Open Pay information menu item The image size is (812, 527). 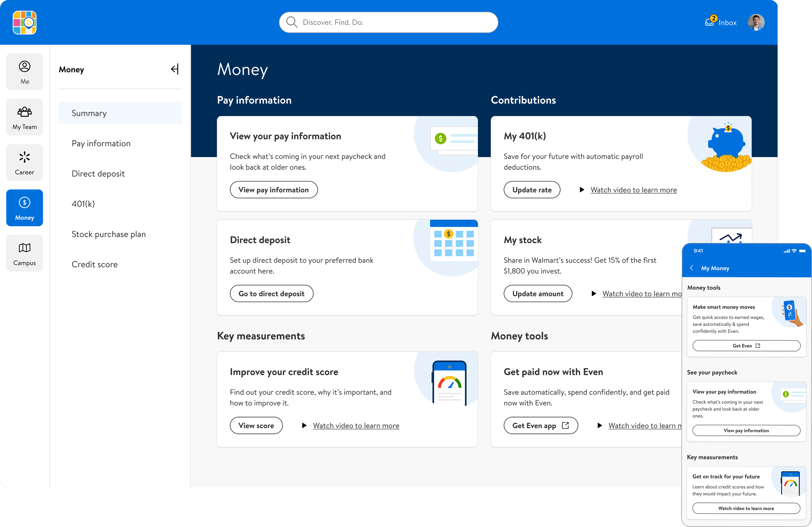101,143
